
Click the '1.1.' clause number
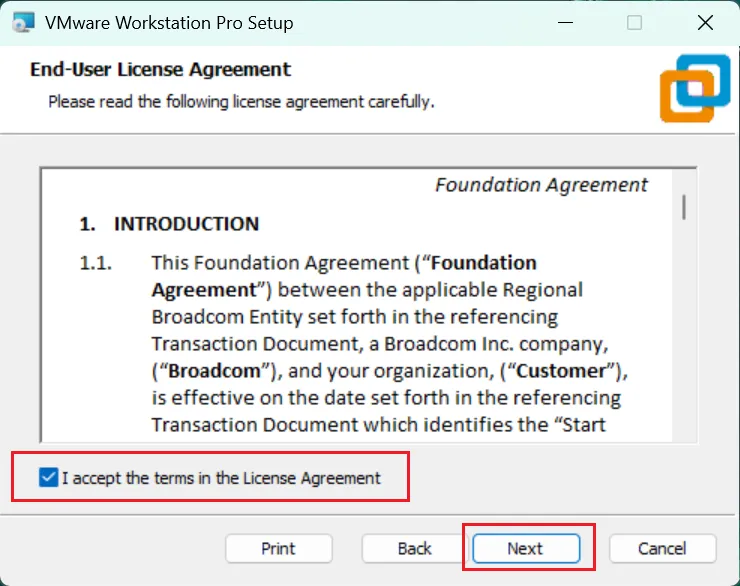pos(96,263)
